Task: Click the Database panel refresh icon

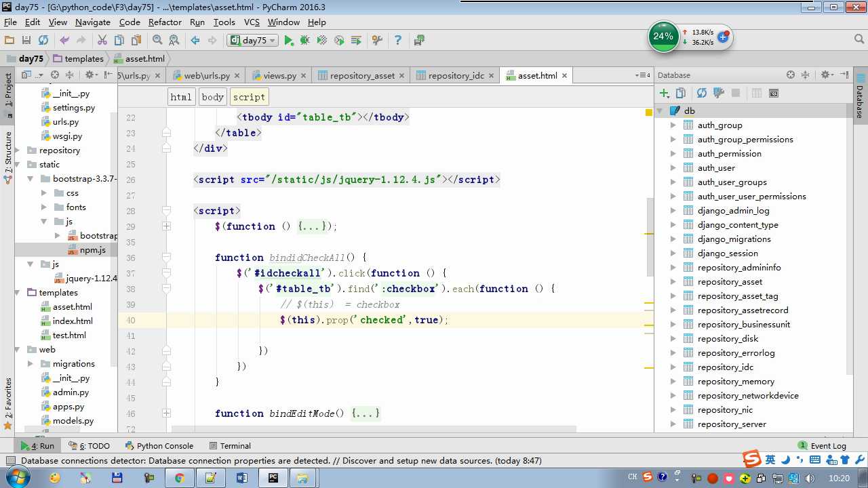Action: point(702,93)
